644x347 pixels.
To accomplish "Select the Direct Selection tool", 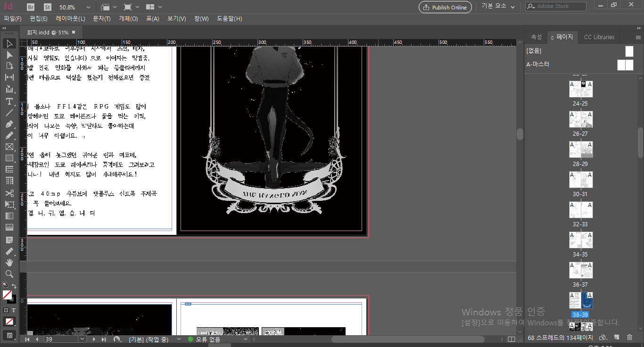I will (x=9, y=55).
